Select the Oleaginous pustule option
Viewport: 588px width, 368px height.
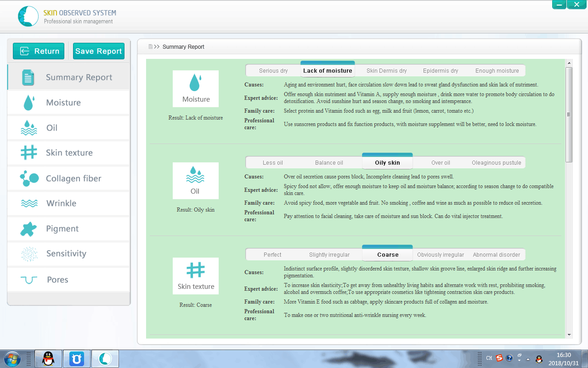pos(496,163)
